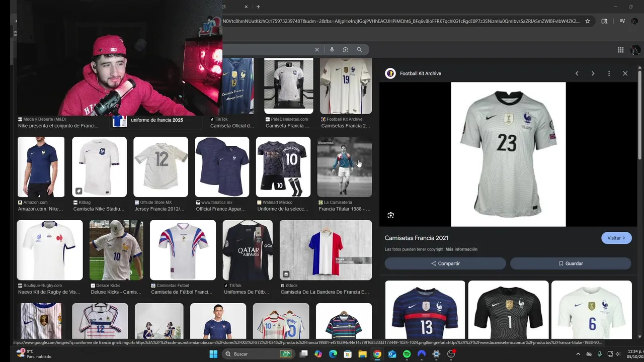Viewport: 644px width, 362px height.
Task: Open Camisetas Futbol tricolor jersey image
Action: (183, 250)
